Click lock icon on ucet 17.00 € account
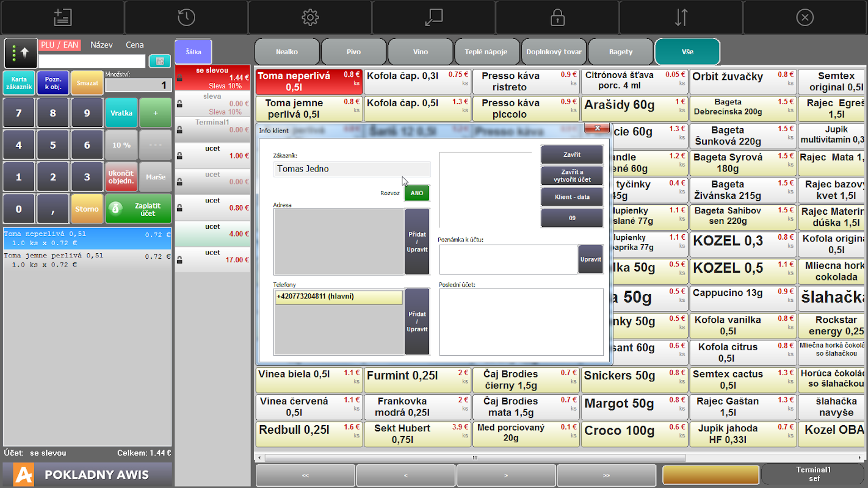Screen dimensions: 868x488 pyautogui.click(x=179, y=260)
